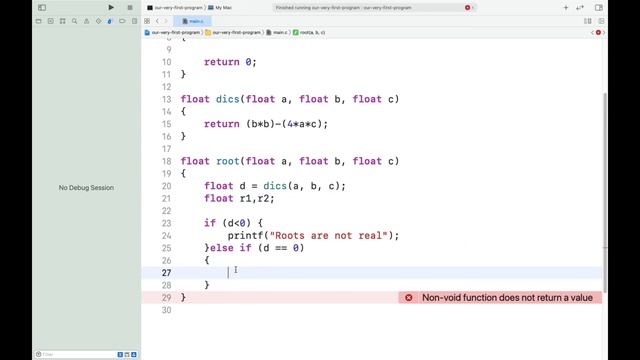The height and width of the screenshot is (360, 640).
Task: Open the test navigator
Action: [x=98, y=21]
